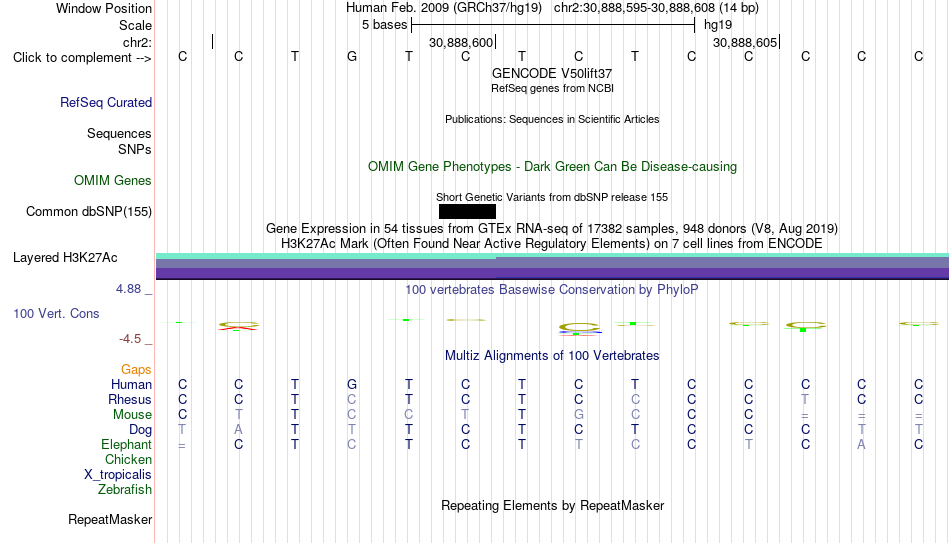This screenshot has height=543, width=950.
Task: Click the '-4.5' PhyloP lower scale value
Action: (130, 339)
